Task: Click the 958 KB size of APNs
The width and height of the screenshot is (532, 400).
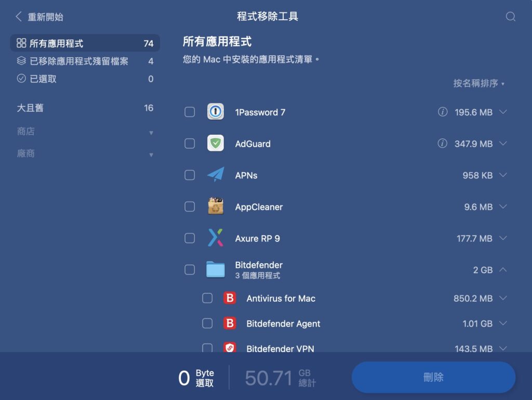Action: point(477,175)
